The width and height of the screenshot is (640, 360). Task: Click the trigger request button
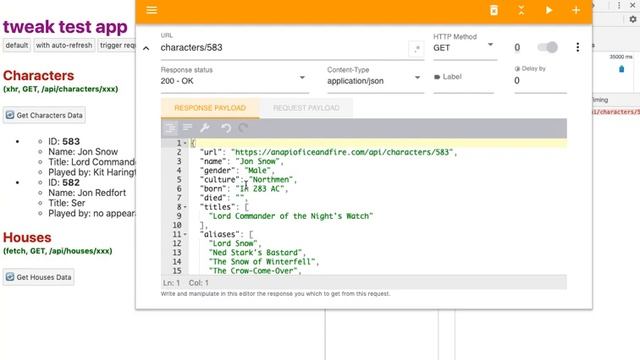117,45
